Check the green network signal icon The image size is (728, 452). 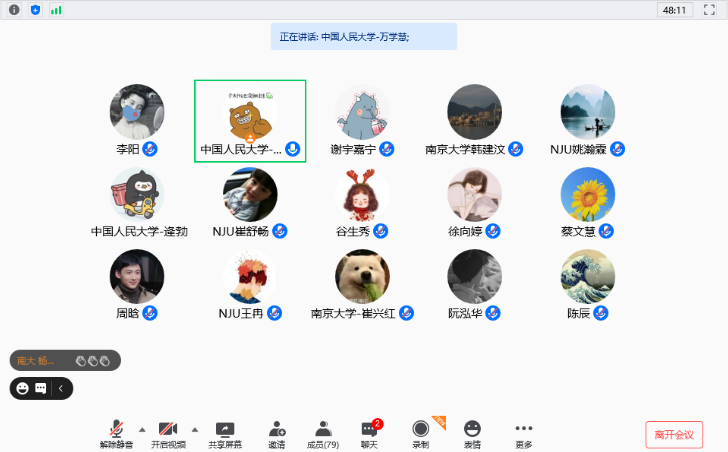56,10
